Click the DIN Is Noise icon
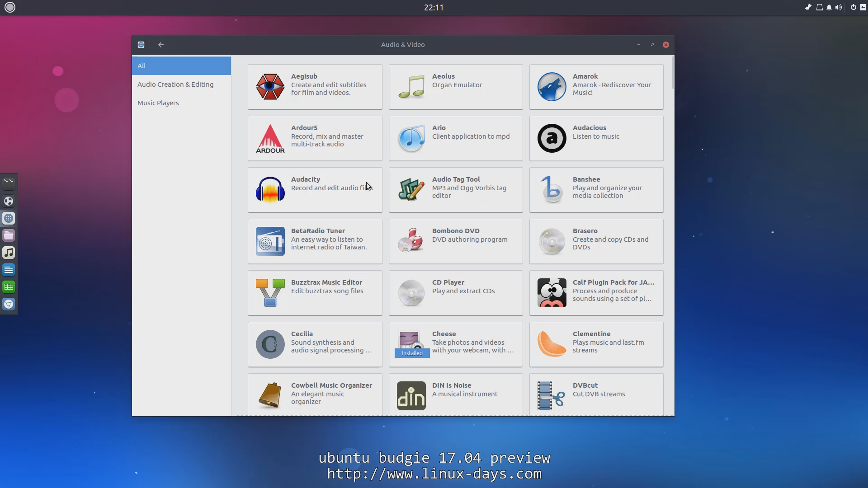The image size is (868, 488). [411, 396]
